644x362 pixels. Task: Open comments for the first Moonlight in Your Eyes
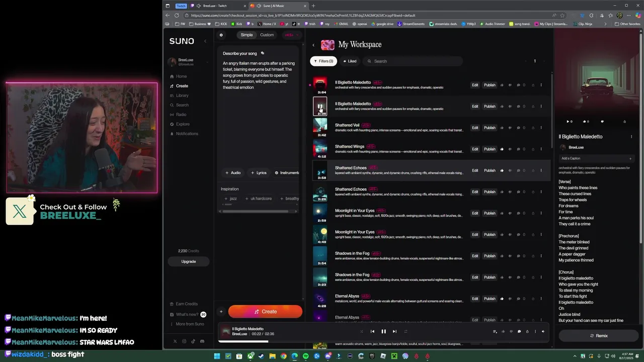[520, 213]
